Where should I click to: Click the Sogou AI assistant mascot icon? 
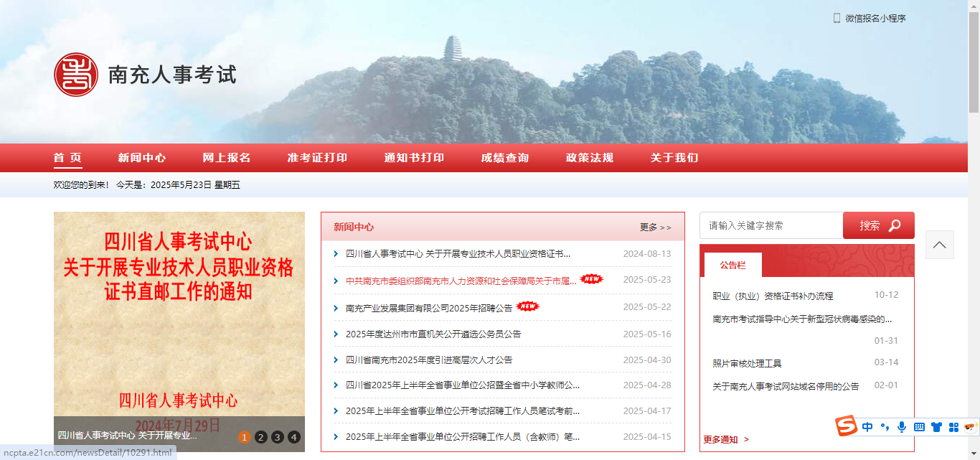pyautogui.click(x=971, y=427)
